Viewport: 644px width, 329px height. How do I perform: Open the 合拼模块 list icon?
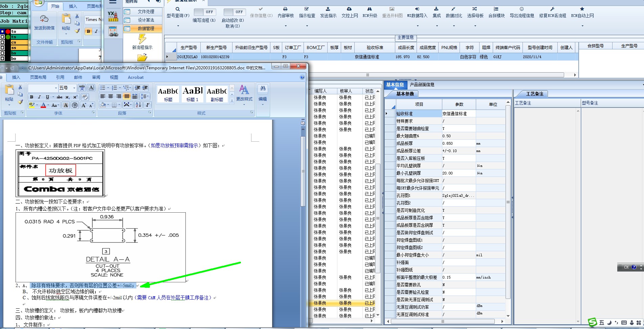(496, 9)
